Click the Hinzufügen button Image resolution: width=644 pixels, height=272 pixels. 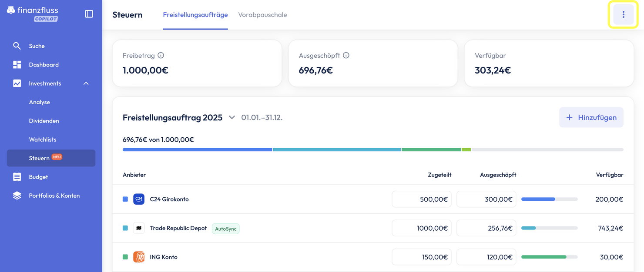[591, 117]
